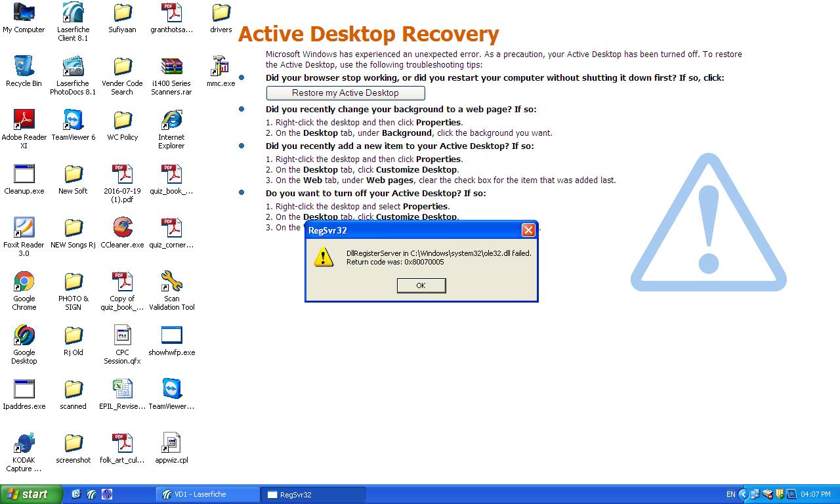This screenshot has width=840, height=504.
Task: Select the My Computer desktop icon
Action: tap(24, 18)
